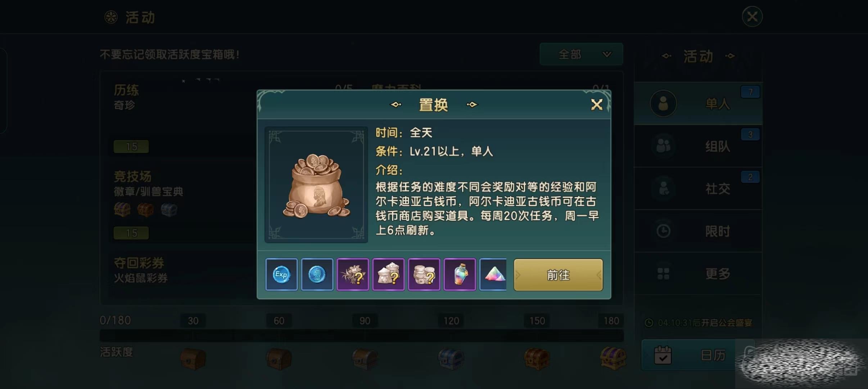Switch to the 组队 tab
The height and width of the screenshot is (389, 868).
coord(698,146)
